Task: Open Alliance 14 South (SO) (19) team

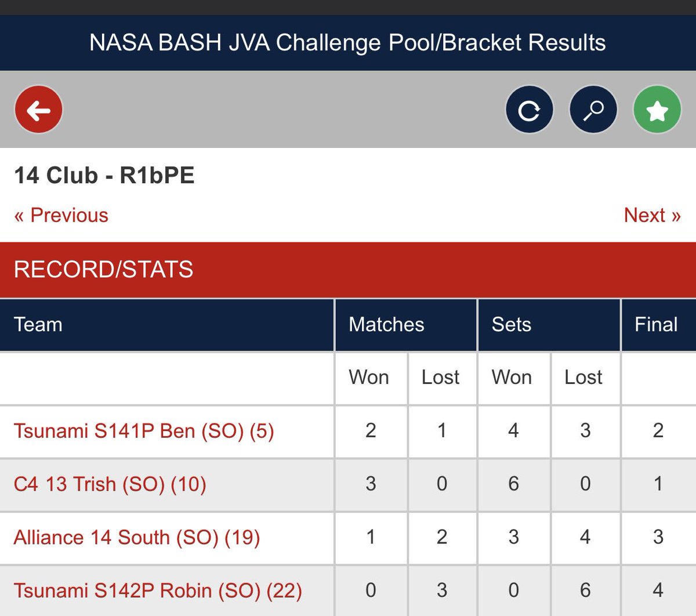Action: (x=137, y=538)
